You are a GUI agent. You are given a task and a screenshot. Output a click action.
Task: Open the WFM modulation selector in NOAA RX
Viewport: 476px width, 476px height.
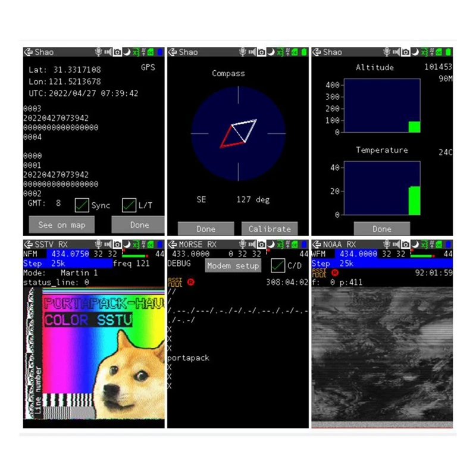tap(319, 254)
